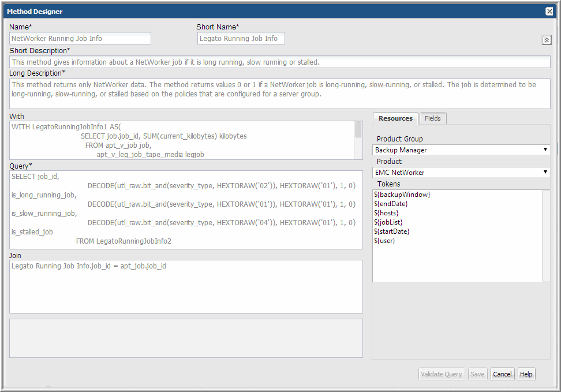Select the ${user} token
Screen dimensions: 561x392
(385, 241)
